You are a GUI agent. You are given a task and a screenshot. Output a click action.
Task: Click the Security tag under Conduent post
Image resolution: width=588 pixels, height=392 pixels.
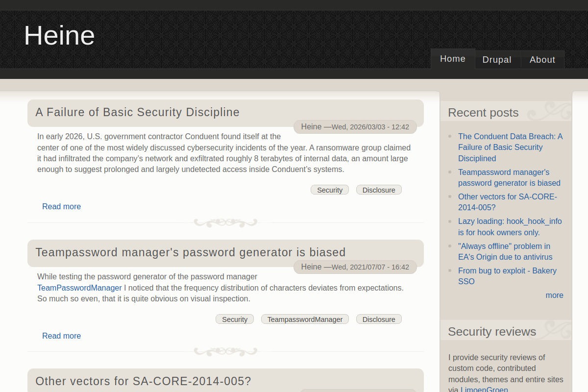(330, 190)
